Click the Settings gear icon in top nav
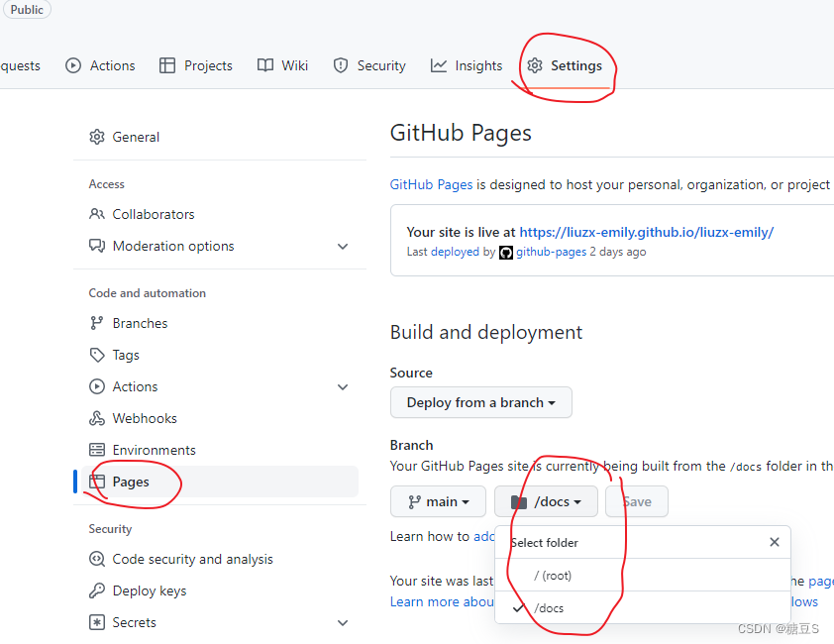Viewport: 834px width, 644px height. (x=535, y=65)
